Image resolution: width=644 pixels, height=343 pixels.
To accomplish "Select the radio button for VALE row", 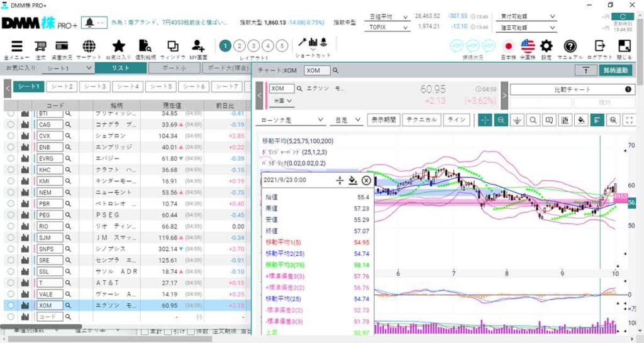I will [x=11, y=294].
